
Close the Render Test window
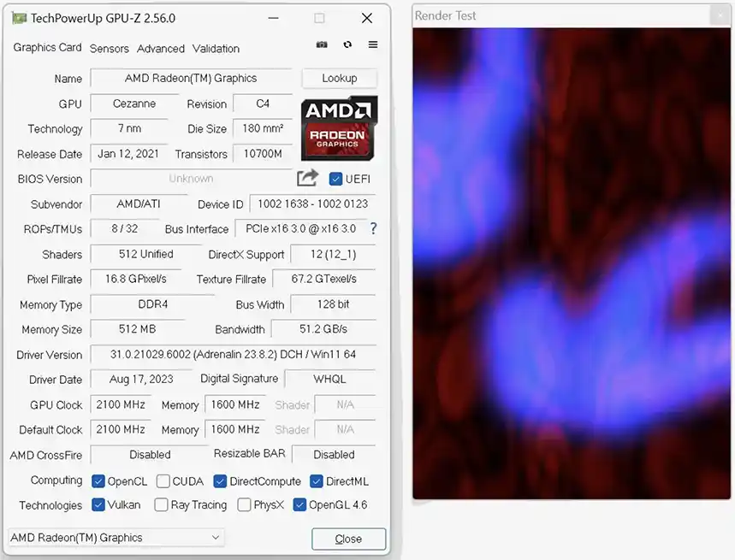(x=720, y=15)
